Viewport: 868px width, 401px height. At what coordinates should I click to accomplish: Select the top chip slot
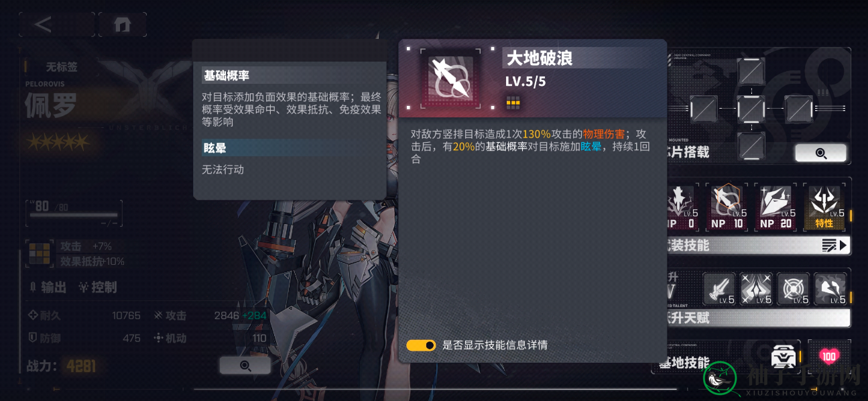click(751, 71)
